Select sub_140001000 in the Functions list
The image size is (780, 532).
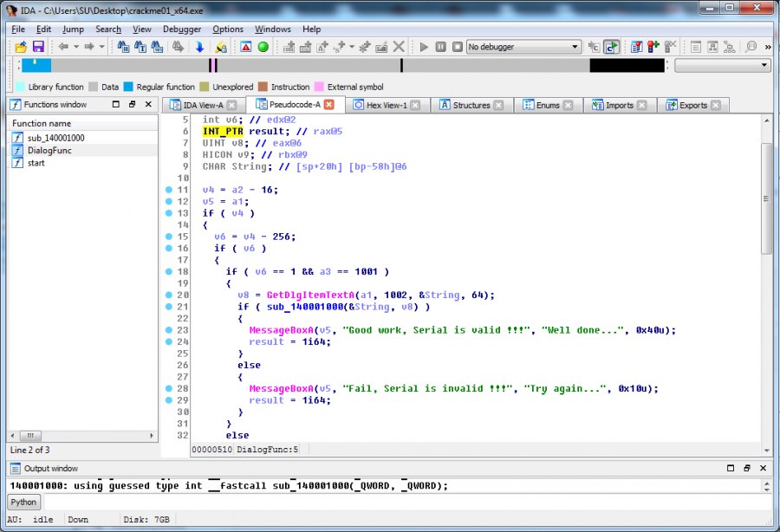click(x=55, y=138)
